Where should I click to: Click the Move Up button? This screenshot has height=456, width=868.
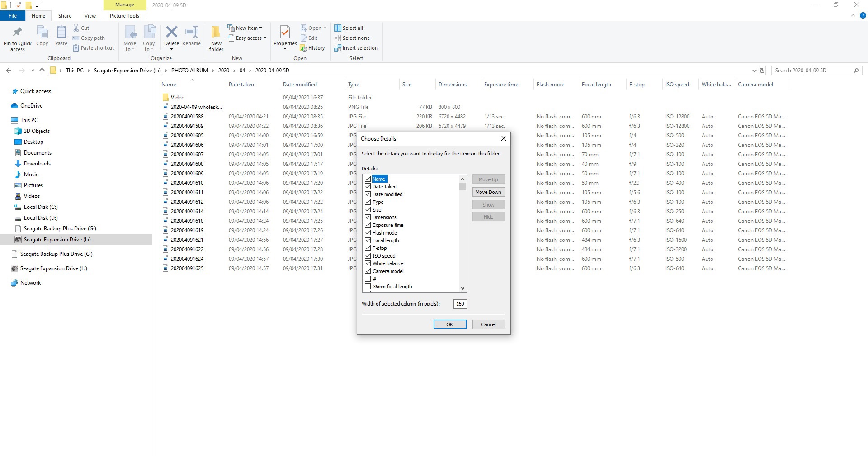point(488,179)
